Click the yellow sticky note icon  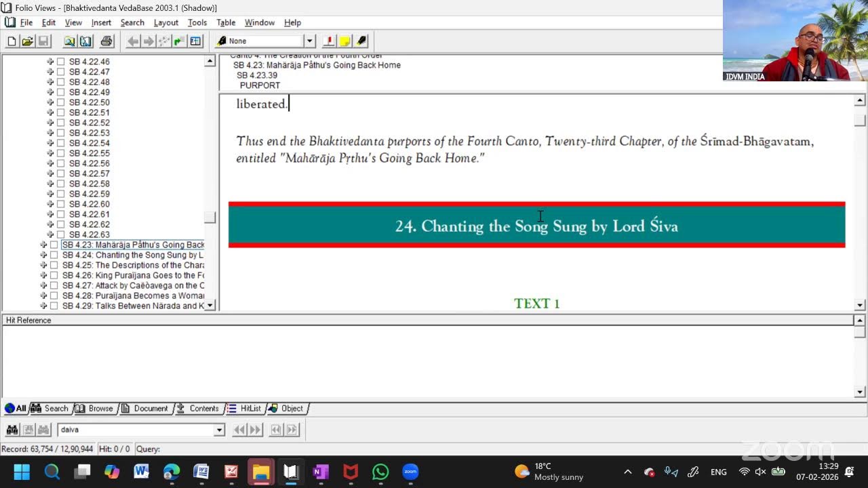click(x=345, y=41)
